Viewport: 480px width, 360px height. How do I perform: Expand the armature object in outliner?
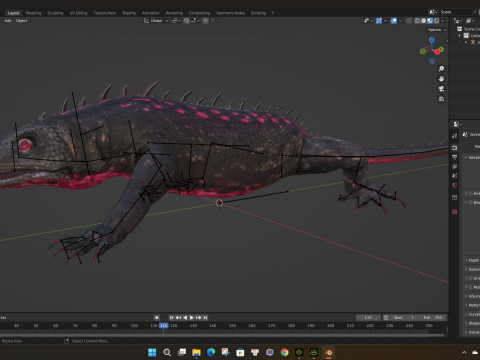tap(466, 42)
